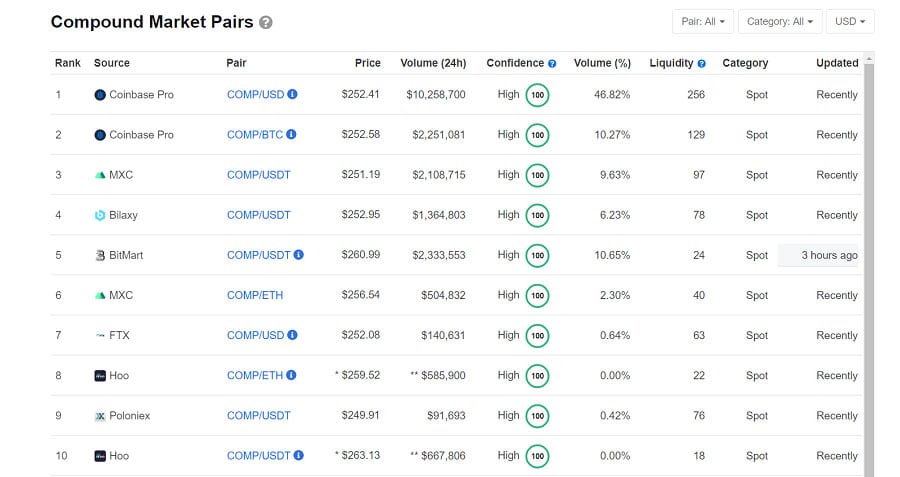Click the Bilaxy exchange logo icon
Screen dimensions: 900x477
click(x=100, y=215)
